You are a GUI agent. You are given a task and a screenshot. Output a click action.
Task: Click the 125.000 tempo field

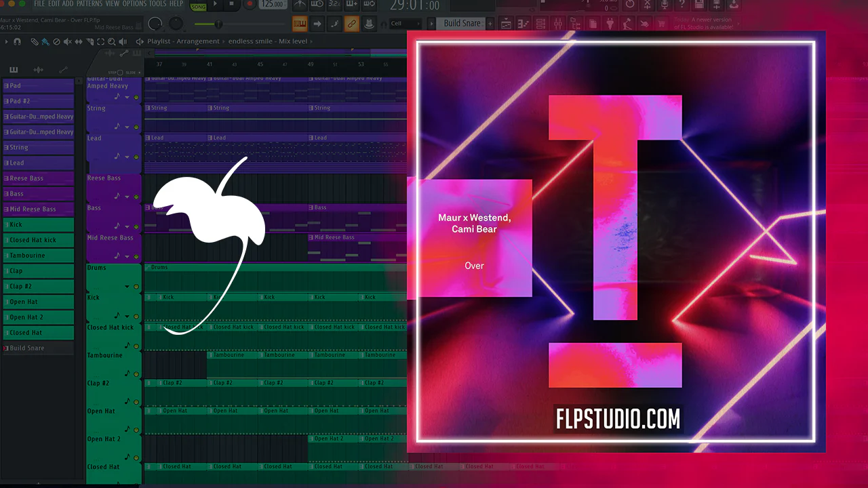[273, 5]
